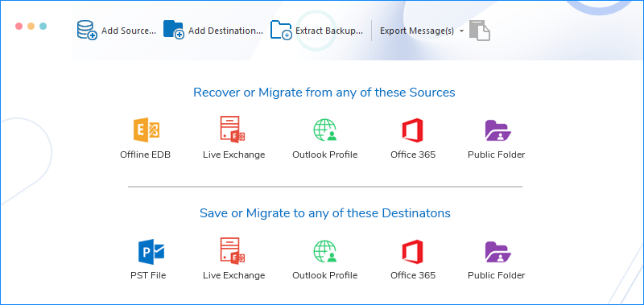Select the Offline EDB source icon
This screenshot has width=644, height=305.
147,130
